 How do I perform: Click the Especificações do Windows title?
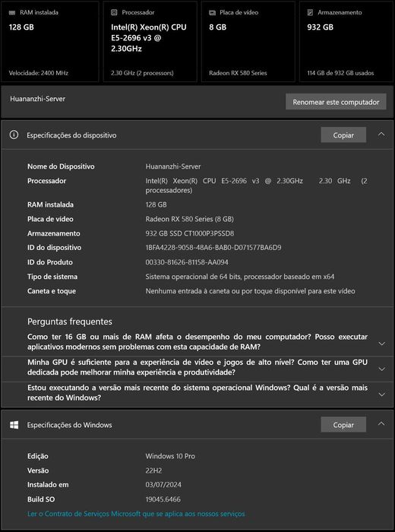70,425
